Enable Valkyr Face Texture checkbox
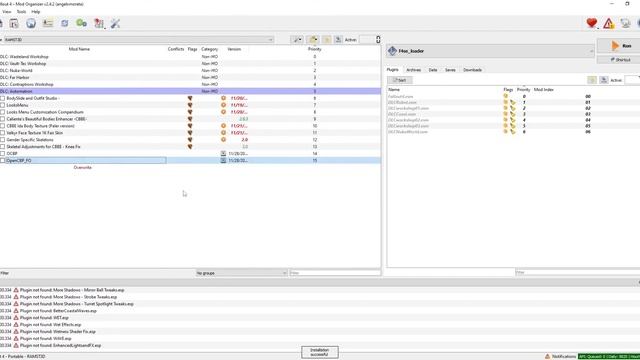The width and height of the screenshot is (640, 360). (x=2, y=133)
